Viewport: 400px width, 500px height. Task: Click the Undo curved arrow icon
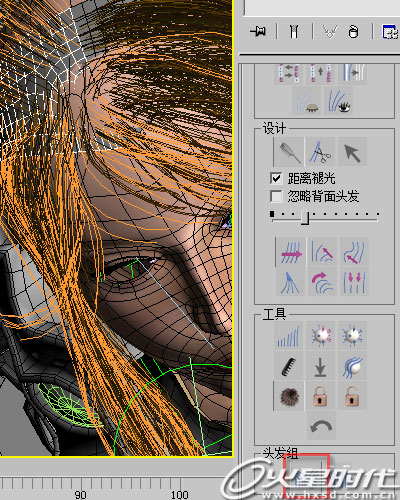point(321,426)
